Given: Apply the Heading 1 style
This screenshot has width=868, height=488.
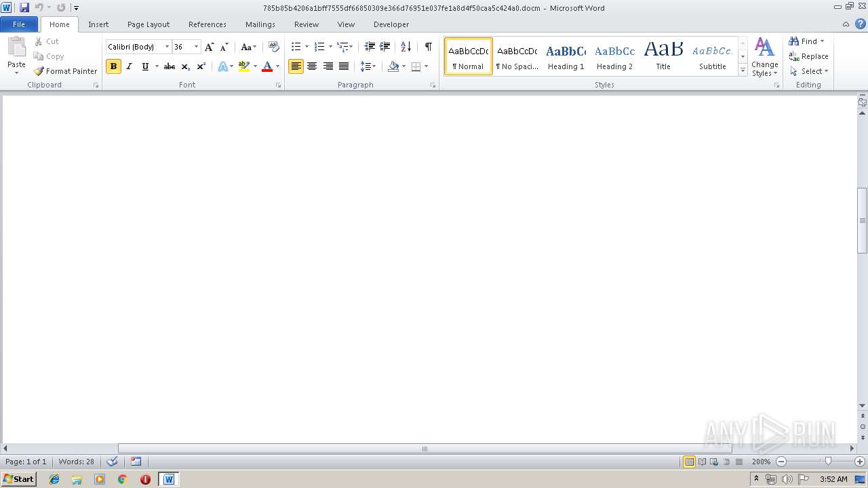Looking at the screenshot, I should click(x=566, y=56).
